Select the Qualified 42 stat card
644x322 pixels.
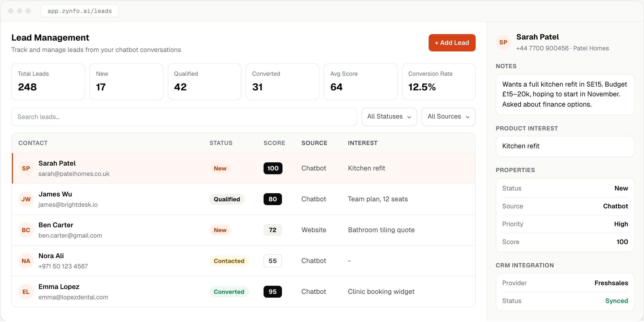205,82
